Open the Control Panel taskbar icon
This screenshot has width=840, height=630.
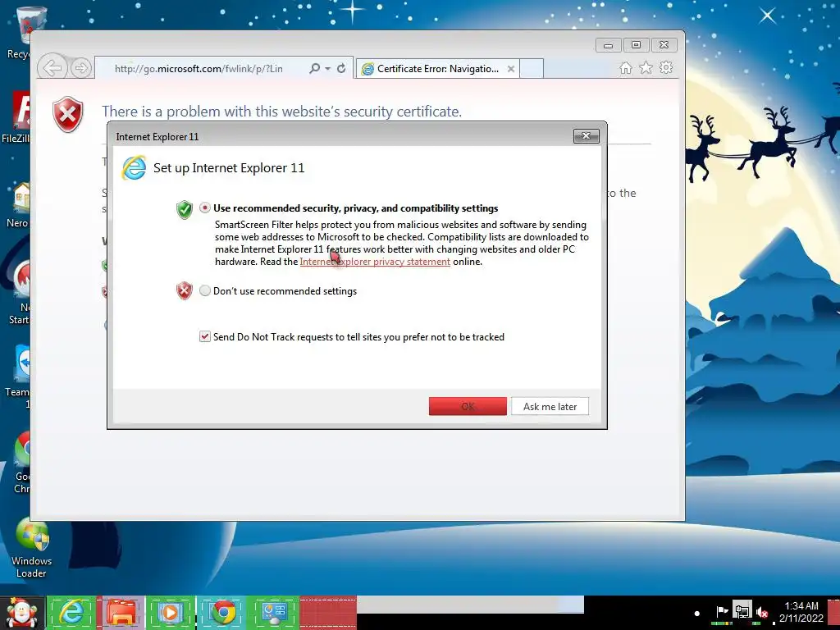(274, 612)
